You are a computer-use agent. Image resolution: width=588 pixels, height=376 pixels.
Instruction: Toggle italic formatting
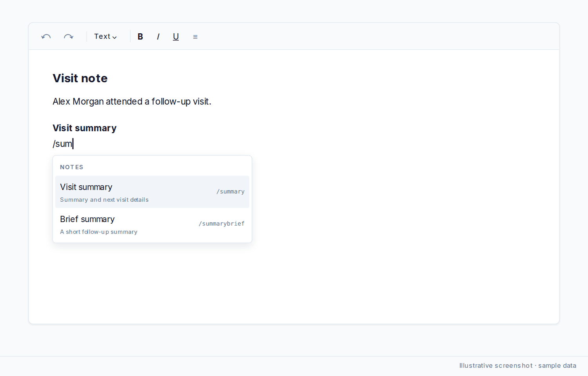(x=158, y=36)
